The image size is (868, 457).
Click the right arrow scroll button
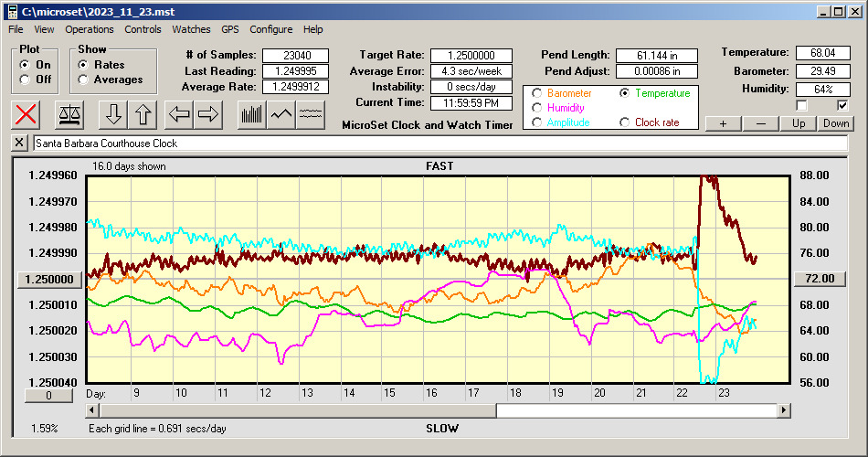pyautogui.click(x=208, y=114)
